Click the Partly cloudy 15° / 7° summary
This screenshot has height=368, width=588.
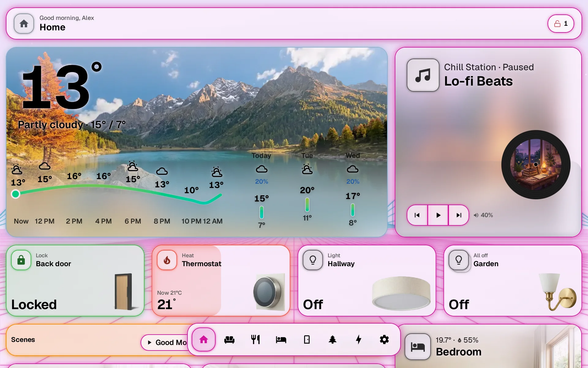click(x=72, y=125)
